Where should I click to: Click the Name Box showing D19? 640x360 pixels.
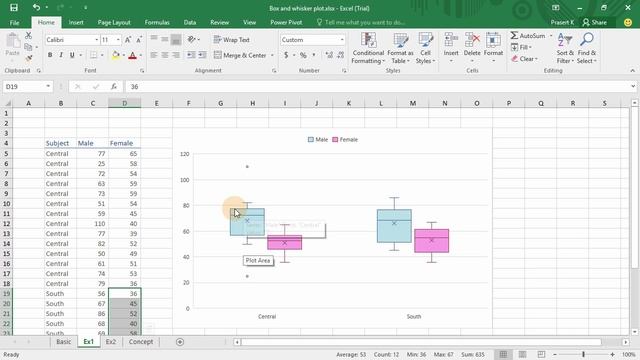coord(27,87)
